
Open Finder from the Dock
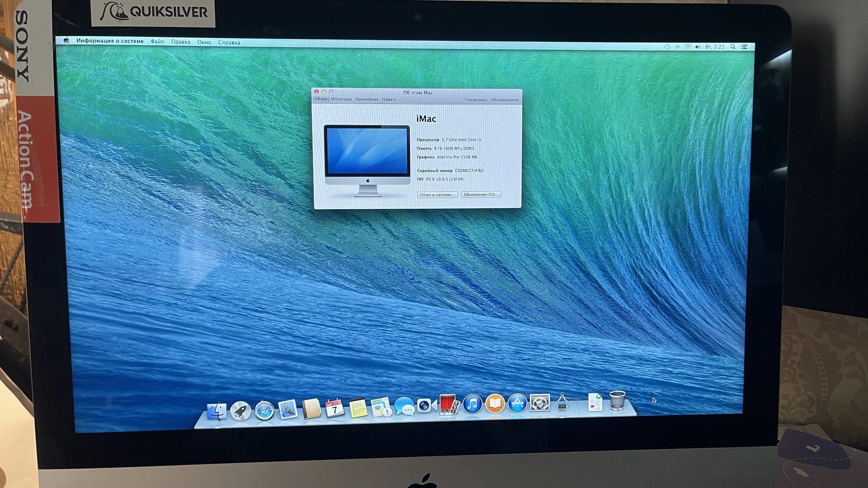coord(217,411)
